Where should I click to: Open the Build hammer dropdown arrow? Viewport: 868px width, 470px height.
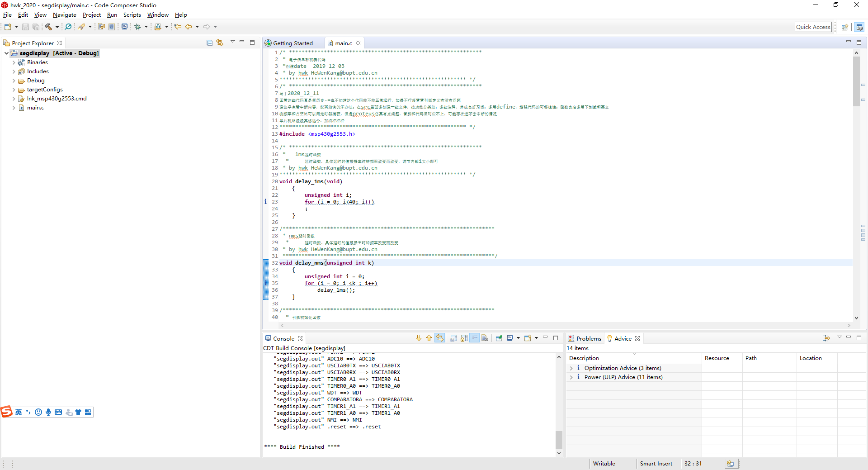[57, 27]
